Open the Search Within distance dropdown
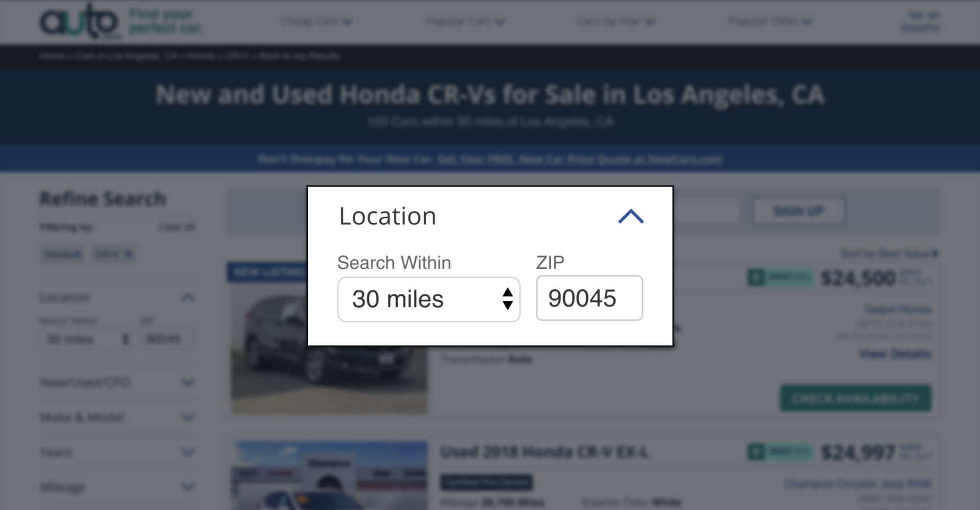The height and width of the screenshot is (510, 980). point(428,299)
